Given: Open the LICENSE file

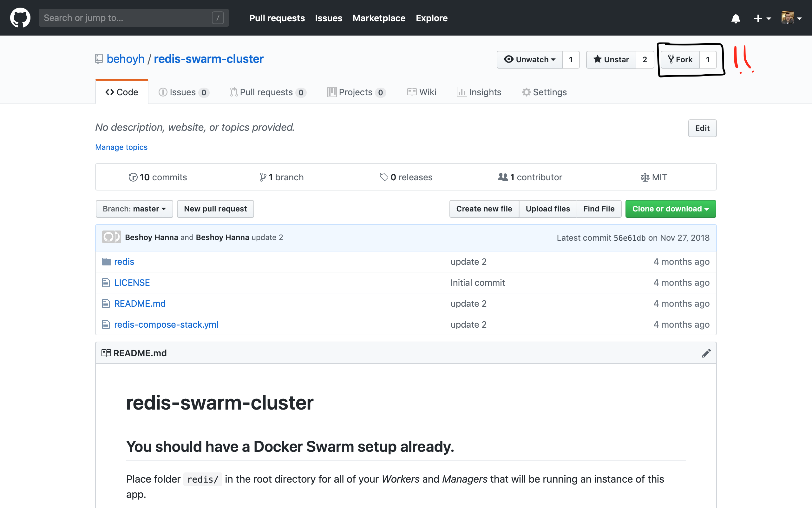Looking at the screenshot, I should [132, 283].
